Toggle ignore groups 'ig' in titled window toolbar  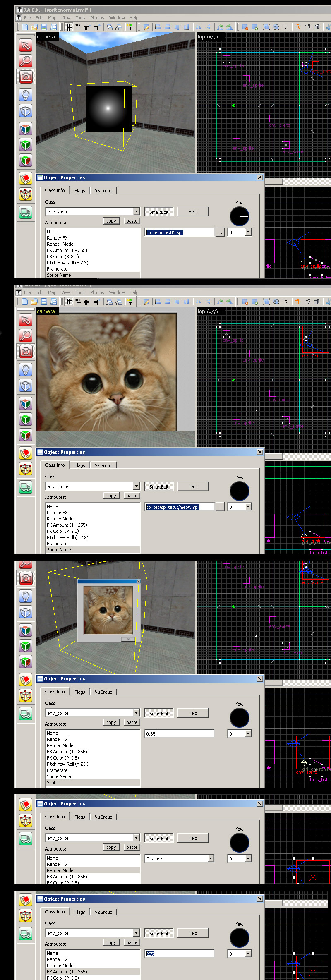pyautogui.click(x=285, y=27)
